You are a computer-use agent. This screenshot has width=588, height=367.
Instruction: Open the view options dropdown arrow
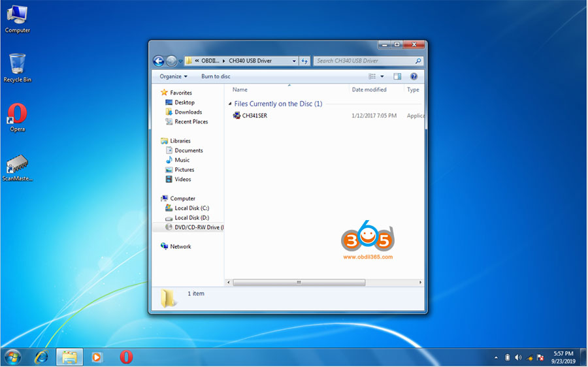tap(382, 76)
